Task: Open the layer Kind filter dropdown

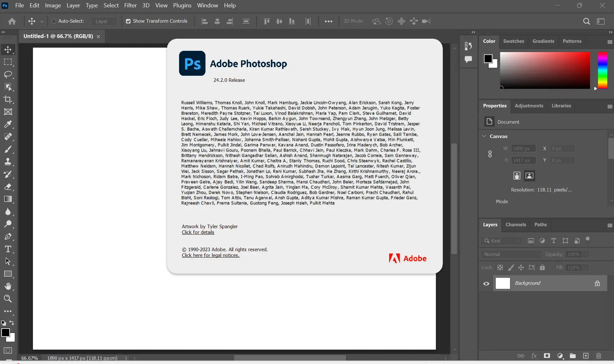Action: click(x=501, y=241)
